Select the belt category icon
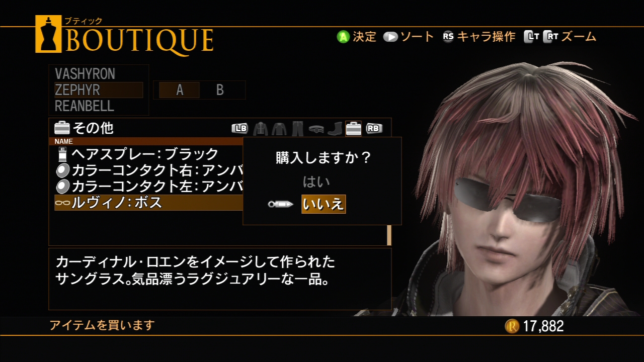The image size is (644, 362). pos(316,129)
